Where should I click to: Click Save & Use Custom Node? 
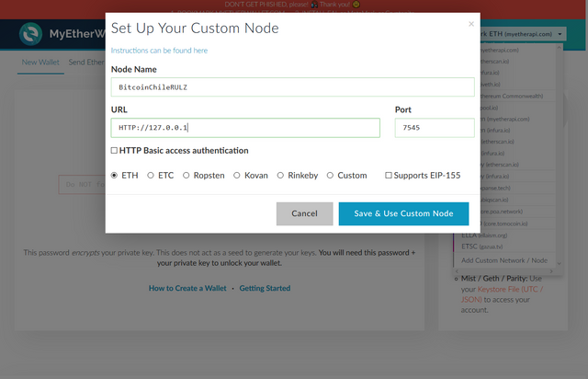403,213
